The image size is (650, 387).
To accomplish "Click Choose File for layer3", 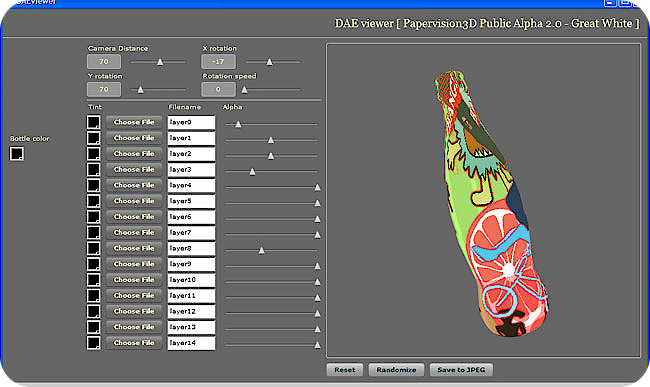I will (x=134, y=169).
